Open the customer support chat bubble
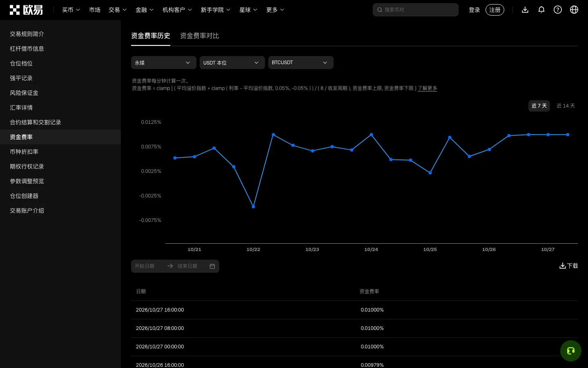Screen dimensions: 588x368 click(x=571, y=351)
